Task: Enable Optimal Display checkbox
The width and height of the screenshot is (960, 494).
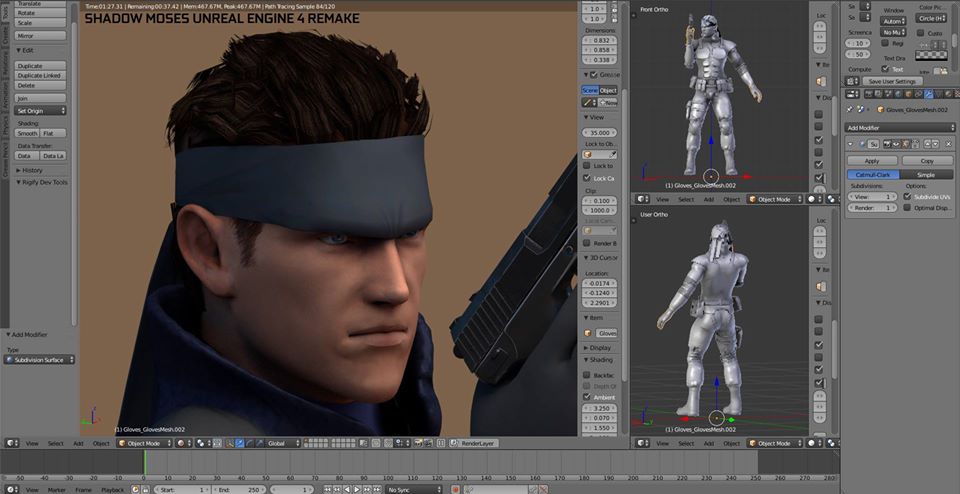Action: (907, 208)
